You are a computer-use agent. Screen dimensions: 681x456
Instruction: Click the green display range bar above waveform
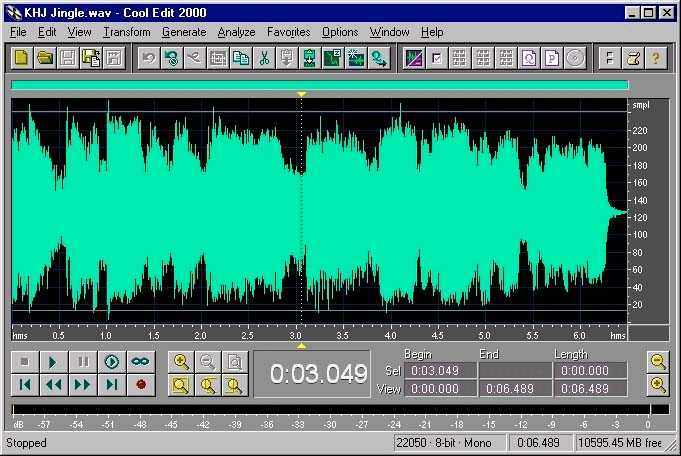click(x=320, y=86)
